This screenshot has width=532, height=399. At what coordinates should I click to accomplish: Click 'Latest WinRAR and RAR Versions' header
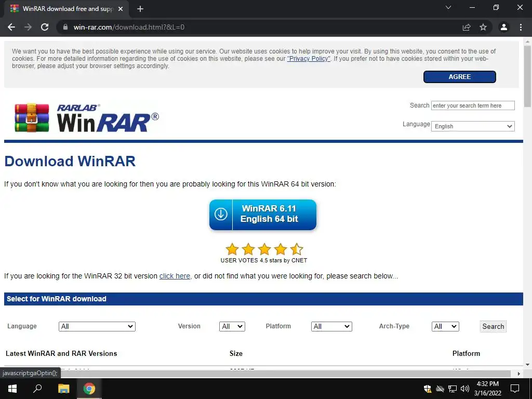(61, 353)
